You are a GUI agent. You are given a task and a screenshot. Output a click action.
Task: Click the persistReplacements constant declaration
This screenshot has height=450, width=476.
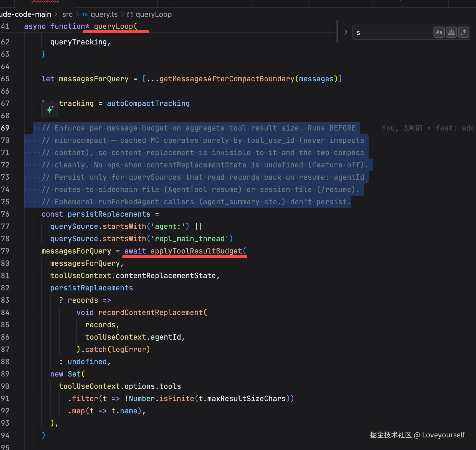[109, 214]
